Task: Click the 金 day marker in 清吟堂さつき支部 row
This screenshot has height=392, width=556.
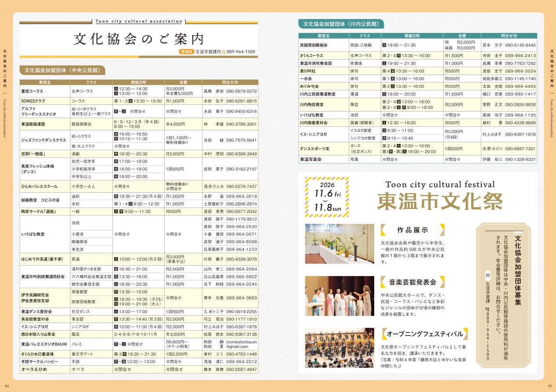Action: [x=116, y=269]
